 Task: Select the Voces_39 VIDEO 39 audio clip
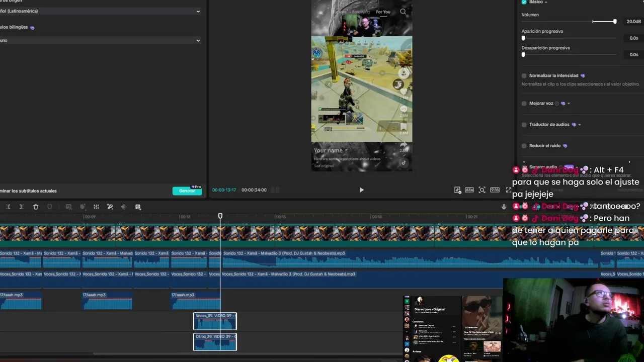215,321
